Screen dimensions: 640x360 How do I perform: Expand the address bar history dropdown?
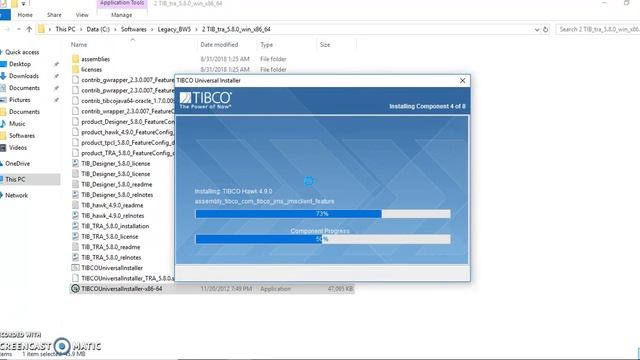tap(537, 29)
